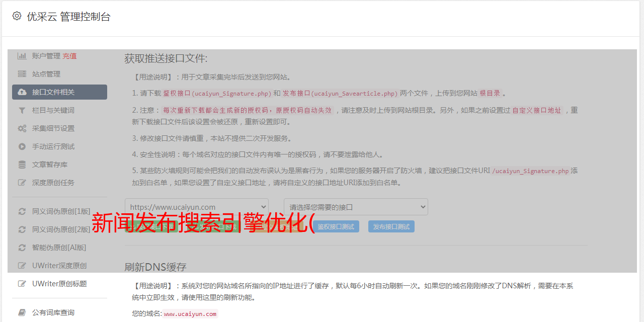Click the 优采云 管理控制台 title
The width and height of the screenshot is (644, 322).
click(68, 17)
